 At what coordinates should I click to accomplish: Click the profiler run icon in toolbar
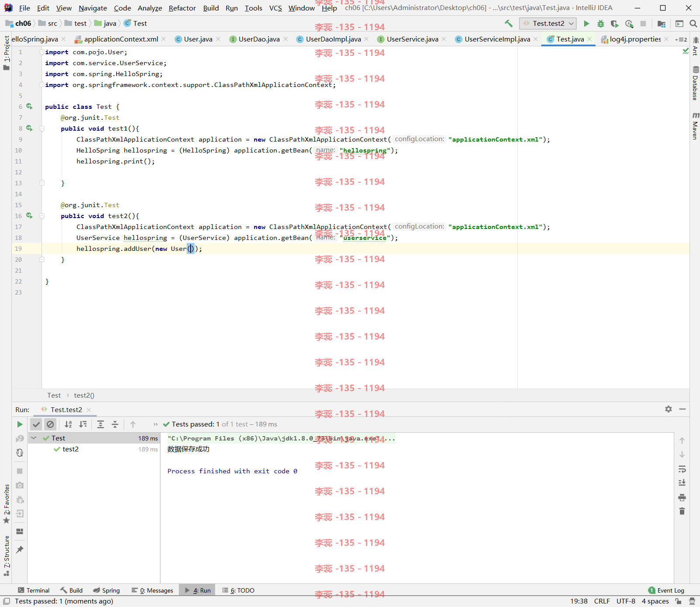(x=629, y=24)
